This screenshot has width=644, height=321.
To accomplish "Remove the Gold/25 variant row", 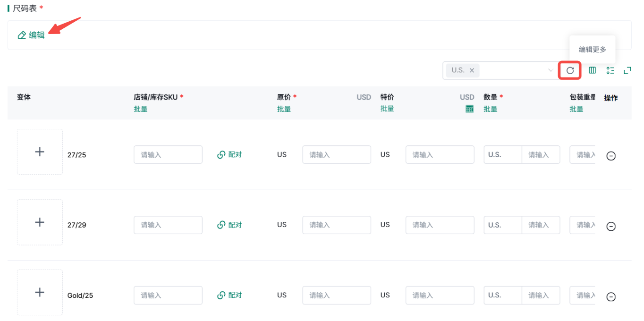I will [610, 296].
